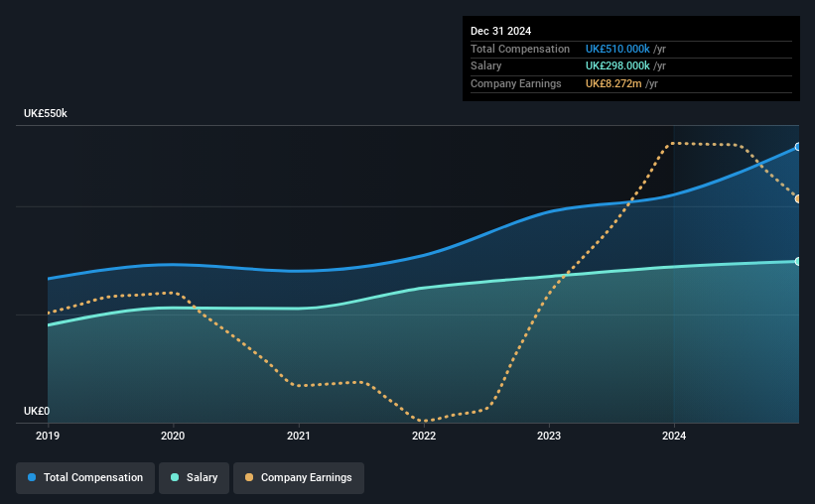Click the 2021 x-axis label

(299, 436)
